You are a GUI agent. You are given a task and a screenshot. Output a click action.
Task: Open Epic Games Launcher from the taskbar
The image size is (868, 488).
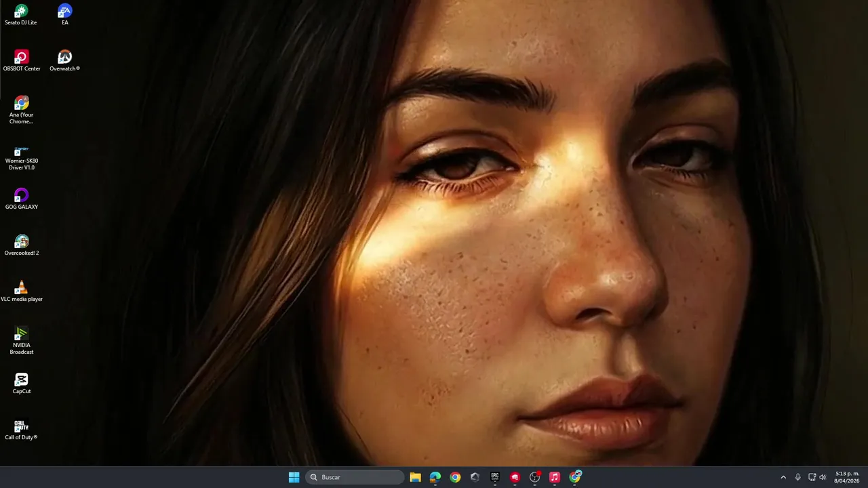pos(495,477)
